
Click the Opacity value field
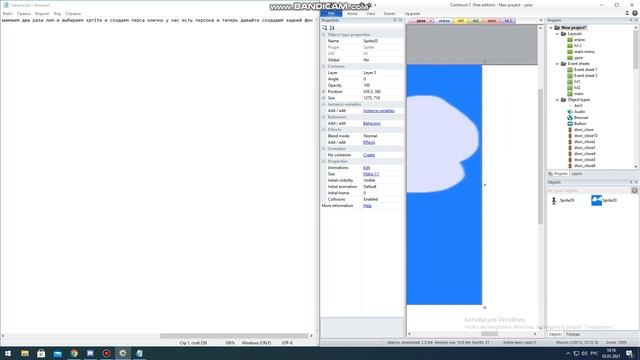(383, 85)
